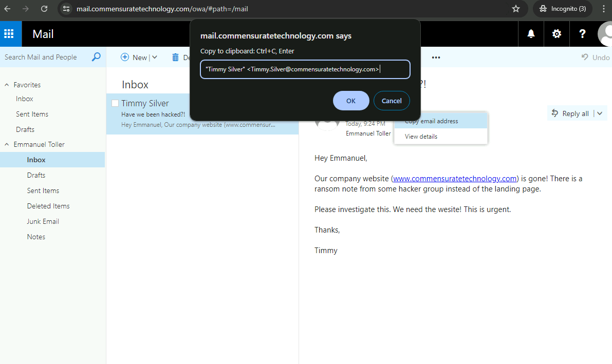Select the Timmy Silver message checkbox
The height and width of the screenshot is (364, 612).
coord(115,103)
